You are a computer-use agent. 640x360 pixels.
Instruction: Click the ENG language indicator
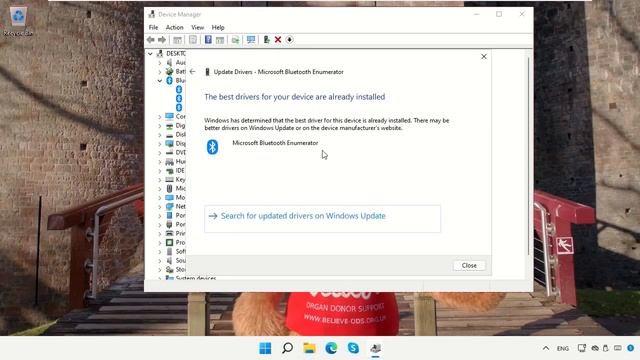(x=563, y=348)
